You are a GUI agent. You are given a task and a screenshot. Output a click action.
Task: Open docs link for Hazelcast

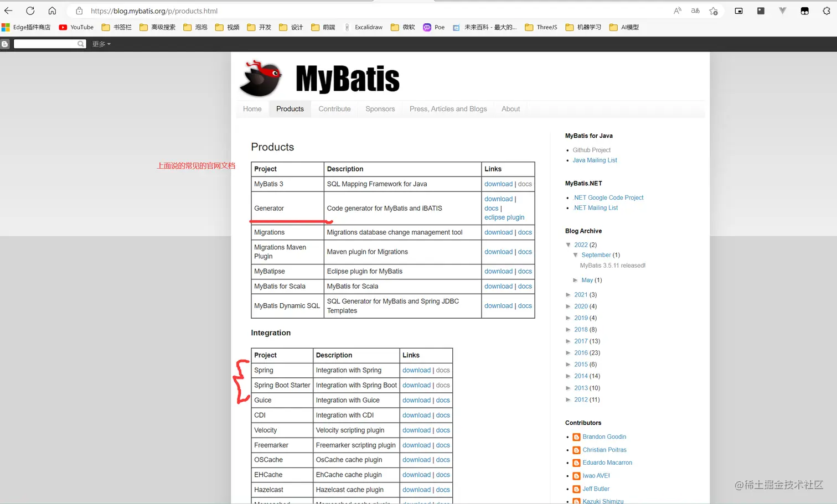[443, 490]
